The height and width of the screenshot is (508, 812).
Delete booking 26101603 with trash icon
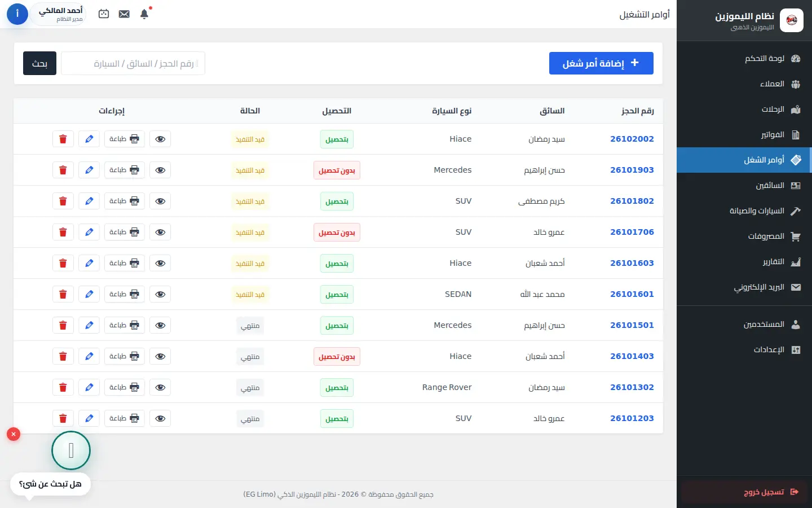pyautogui.click(x=63, y=263)
